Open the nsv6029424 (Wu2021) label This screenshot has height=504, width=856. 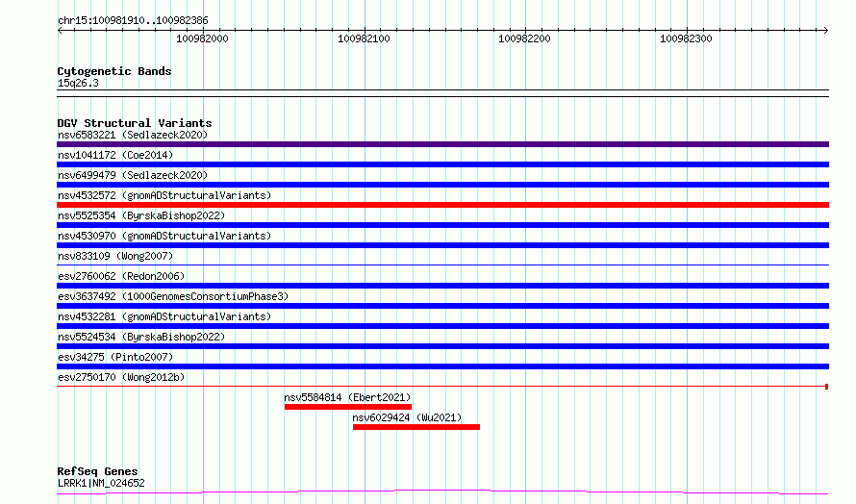[407, 417]
